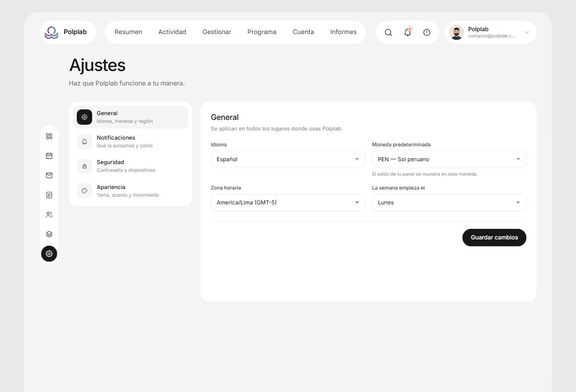Screen dimensions: 576x392
Task: Click the user avatar photo
Action: click(456, 32)
